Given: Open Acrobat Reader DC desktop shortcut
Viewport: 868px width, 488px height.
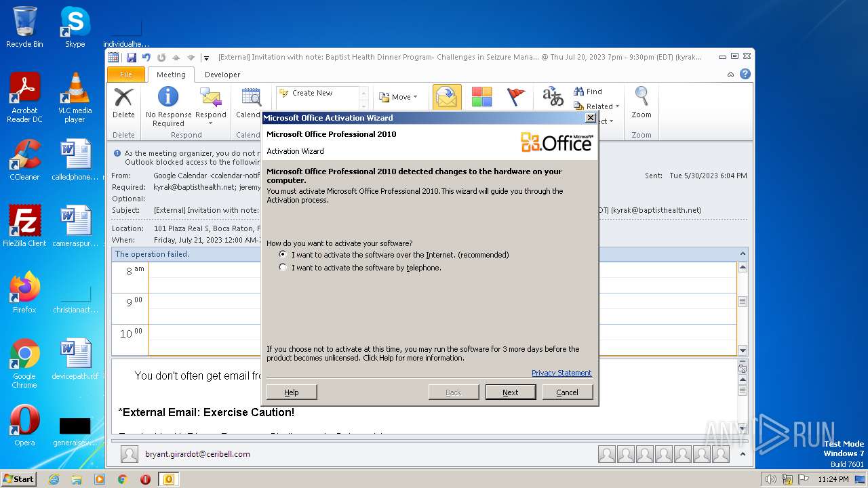Looking at the screenshot, I should (24, 98).
